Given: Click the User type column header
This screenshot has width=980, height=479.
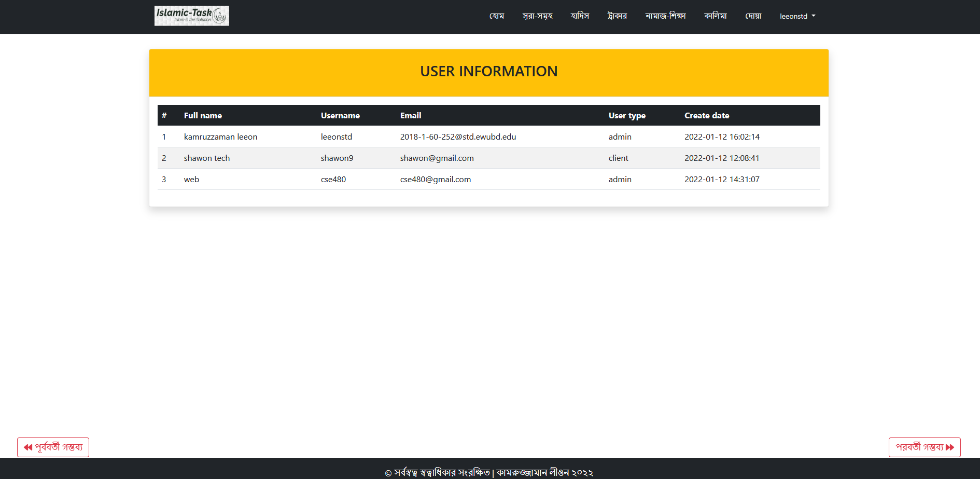Looking at the screenshot, I should click(627, 116).
